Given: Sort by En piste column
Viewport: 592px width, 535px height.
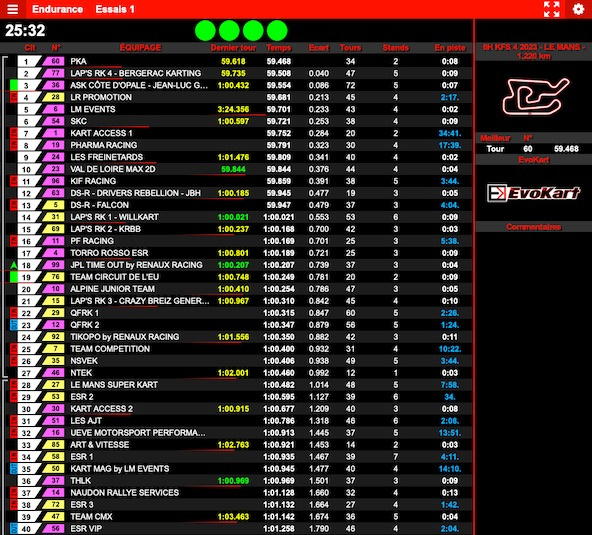Looking at the screenshot, I should pyautogui.click(x=450, y=48).
